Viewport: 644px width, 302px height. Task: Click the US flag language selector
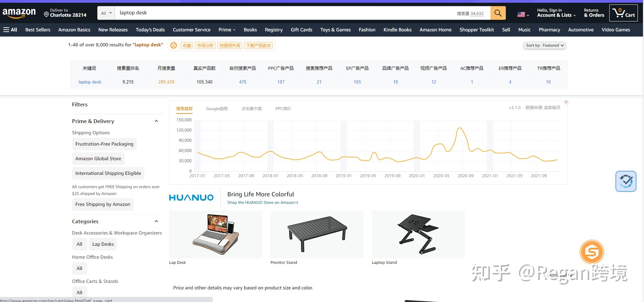[522, 15]
